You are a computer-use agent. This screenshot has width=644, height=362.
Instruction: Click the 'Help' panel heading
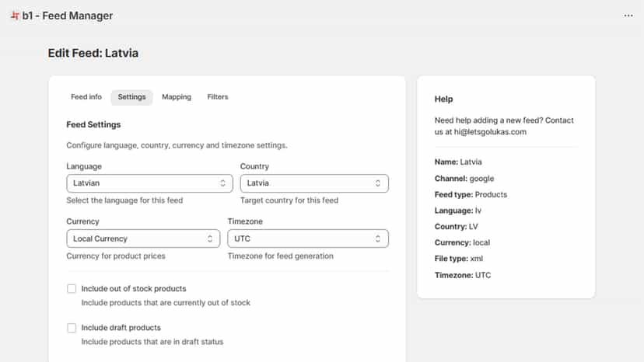[443, 99]
